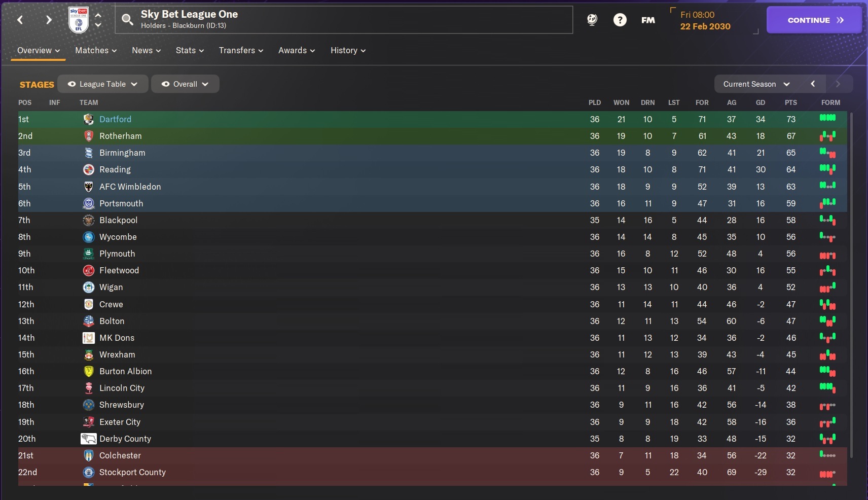Image resolution: width=868 pixels, height=500 pixels.
Task: Open the Matches menu
Action: click(96, 50)
